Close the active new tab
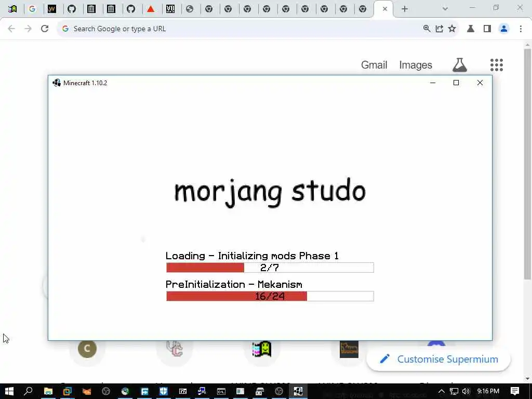 [385, 9]
